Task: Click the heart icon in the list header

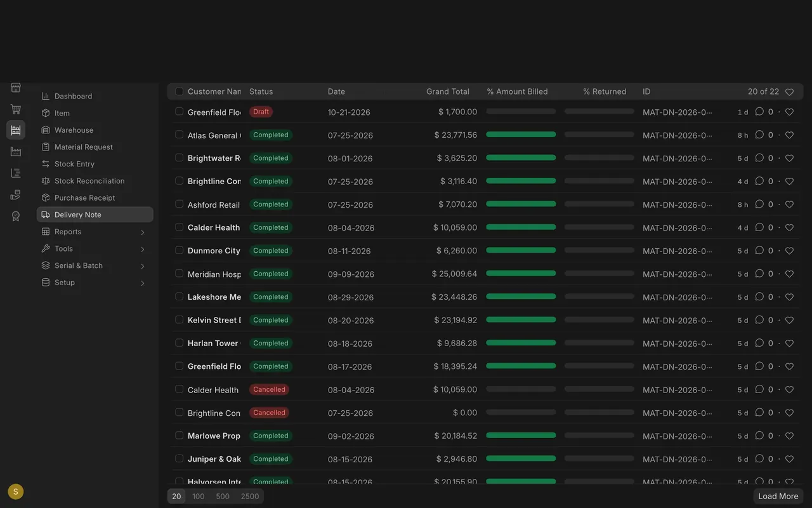Action: (789, 92)
